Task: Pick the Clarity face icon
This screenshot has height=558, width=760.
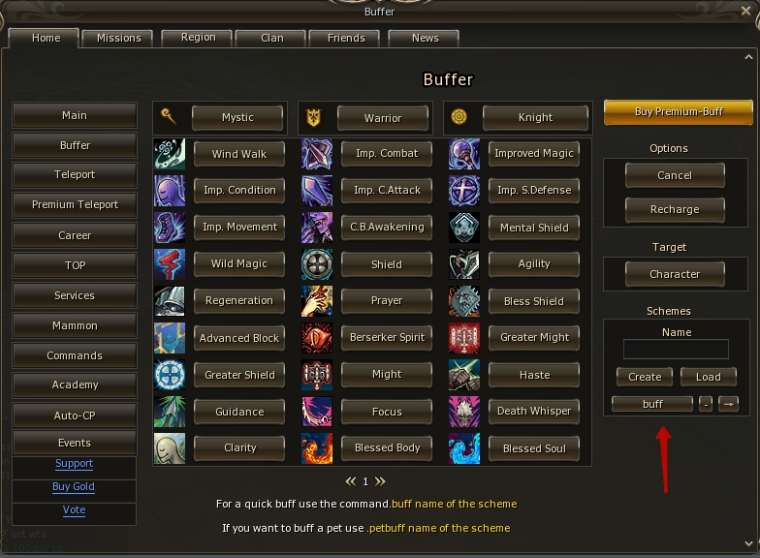Action: pyautogui.click(x=169, y=448)
